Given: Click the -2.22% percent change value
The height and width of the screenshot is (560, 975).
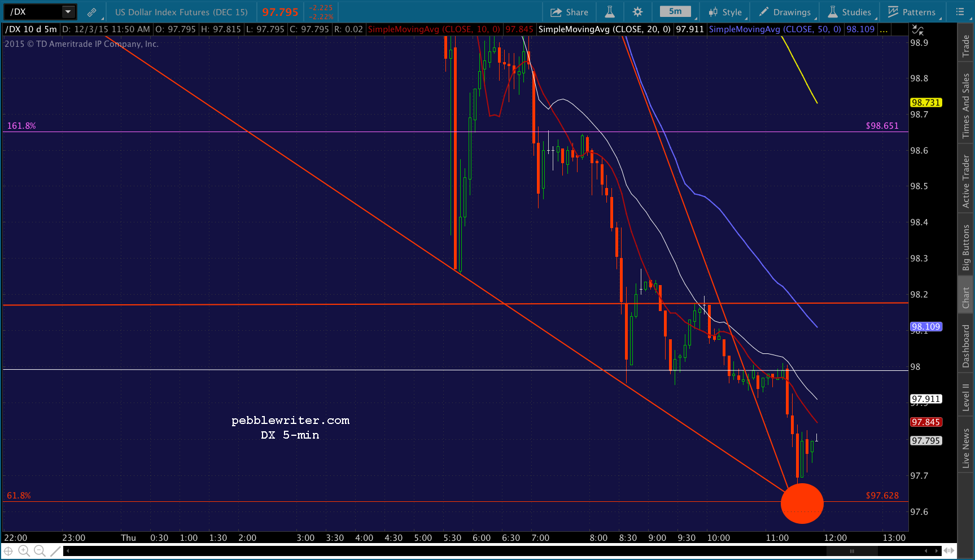Looking at the screenshot, I should click(321, 17).
